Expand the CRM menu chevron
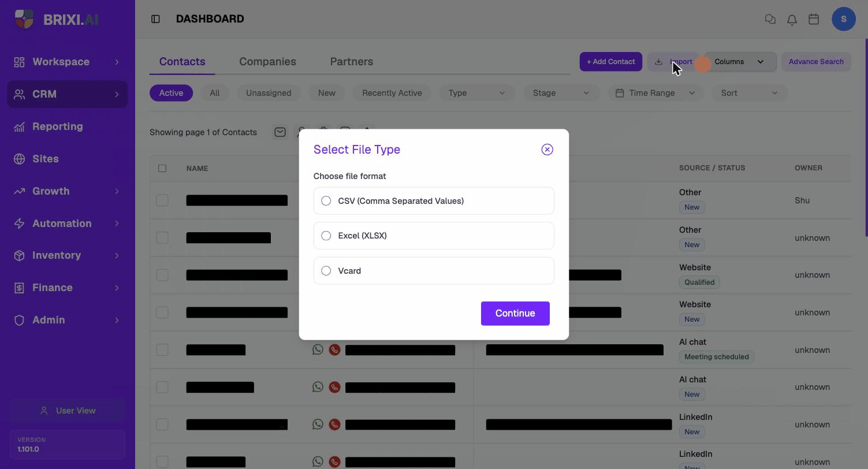This screenshot has width=868, height=469. (x=117, y=94)
